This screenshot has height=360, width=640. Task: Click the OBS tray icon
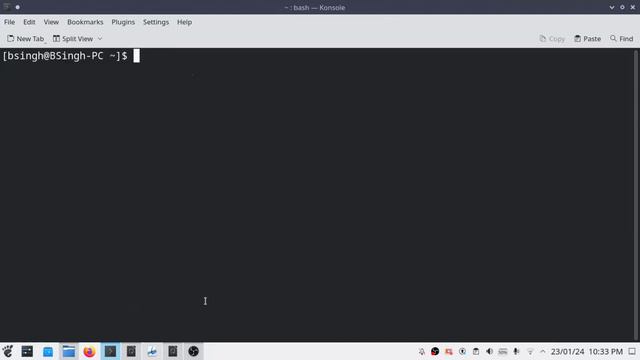pyautogui.click(x=435, y=351)
